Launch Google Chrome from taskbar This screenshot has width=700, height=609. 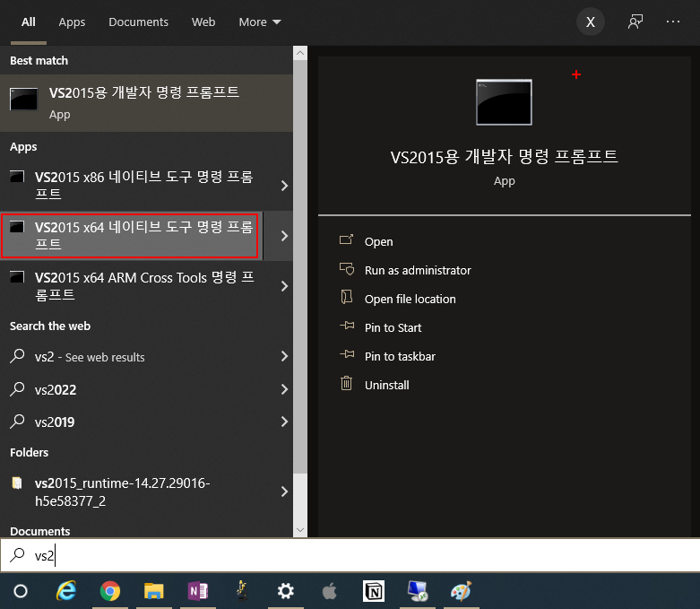coord(110,591)
